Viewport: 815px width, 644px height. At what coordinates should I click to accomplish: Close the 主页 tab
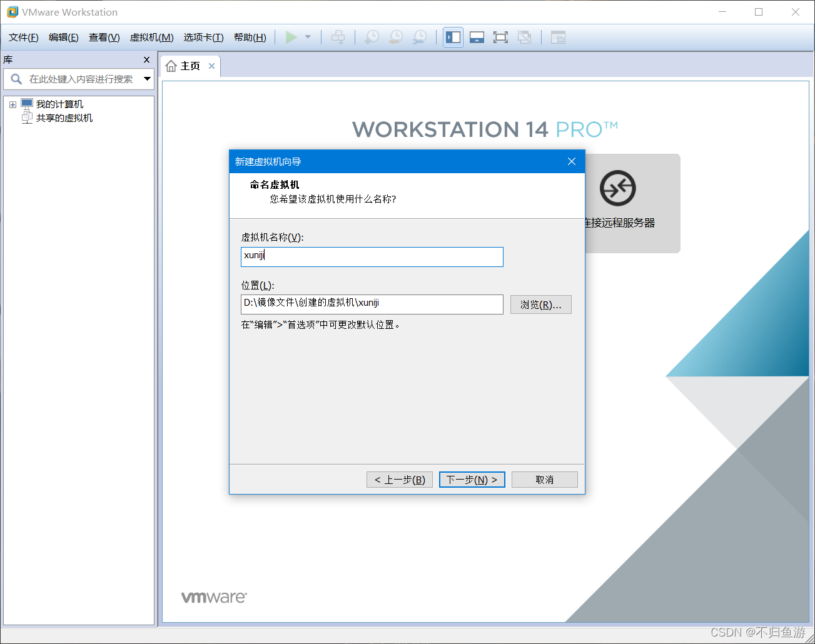(x=212, y=66)
